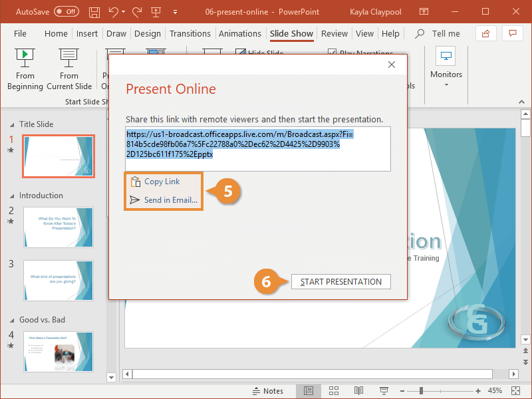Collapse the Introduction section
Screen dimensions: 532x399
pyautogui.click(x=11, y=196)
